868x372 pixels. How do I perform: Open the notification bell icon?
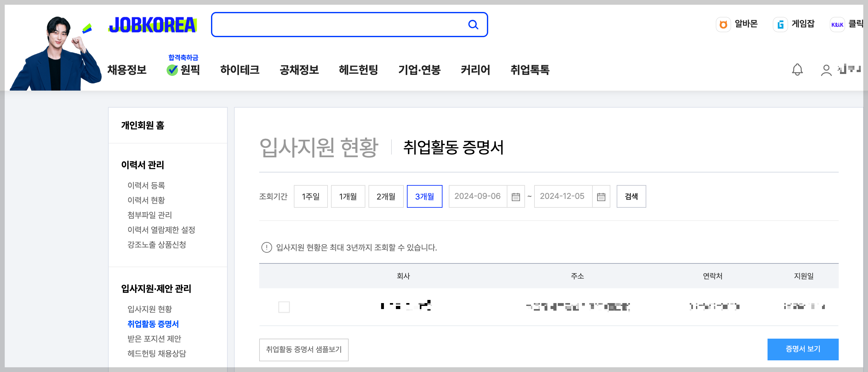point(797,70)
